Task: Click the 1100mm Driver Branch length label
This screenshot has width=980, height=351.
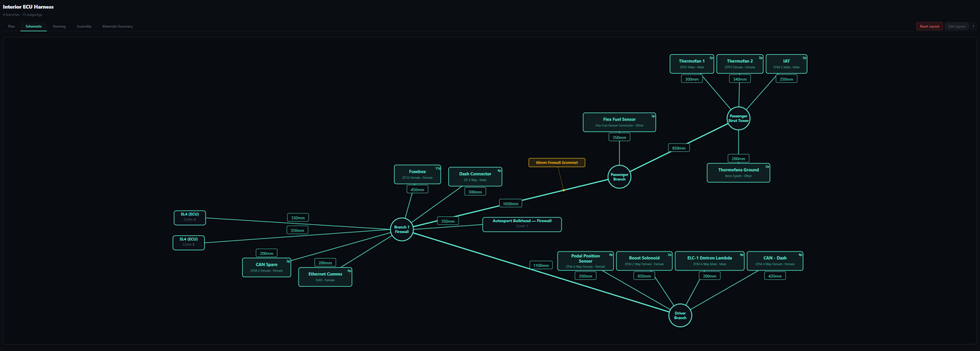Action: 541,266
